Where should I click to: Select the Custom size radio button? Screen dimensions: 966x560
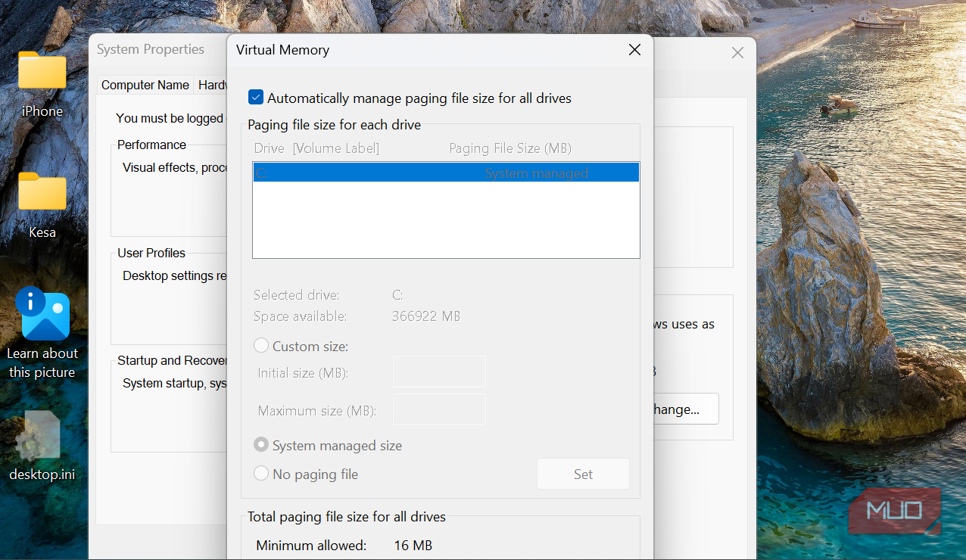(x=261, y=346)
